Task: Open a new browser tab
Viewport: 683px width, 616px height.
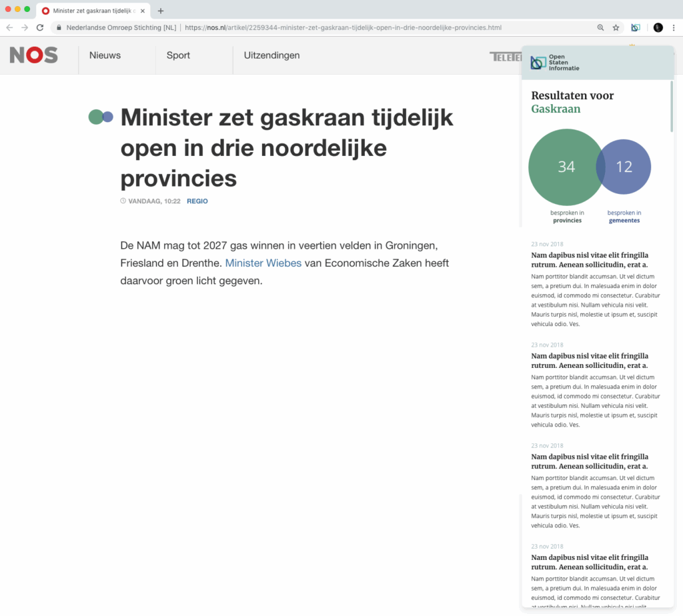Action: tap(161, 11)
